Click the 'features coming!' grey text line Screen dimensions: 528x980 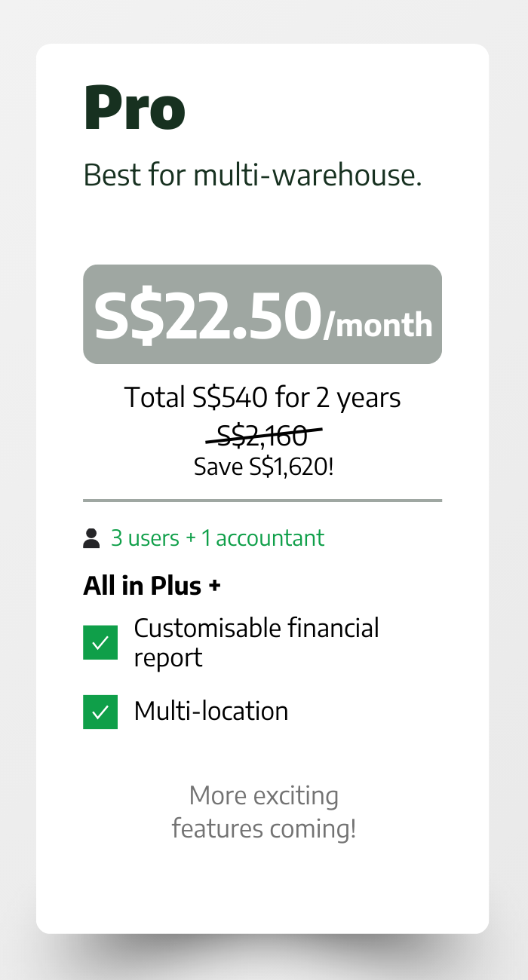(263, 828)
